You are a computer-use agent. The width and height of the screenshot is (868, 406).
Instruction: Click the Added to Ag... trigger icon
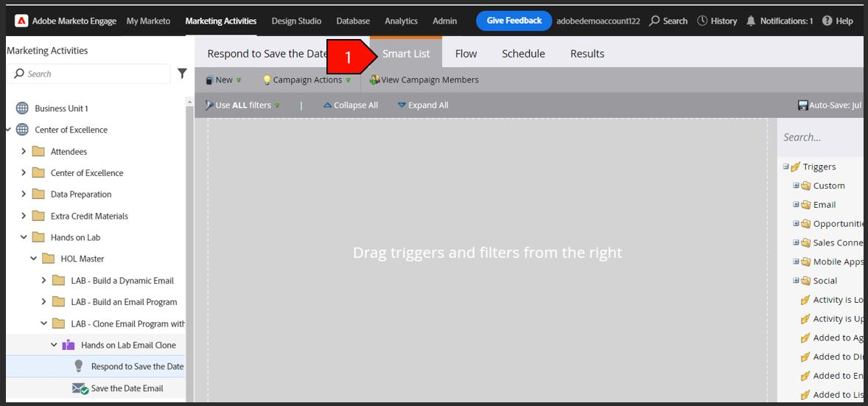pos(805,338)
